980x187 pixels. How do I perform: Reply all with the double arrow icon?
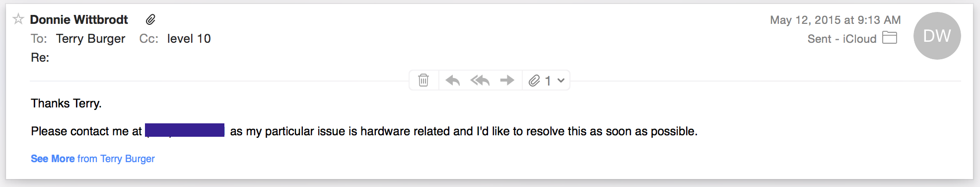[x=480, y=80]
